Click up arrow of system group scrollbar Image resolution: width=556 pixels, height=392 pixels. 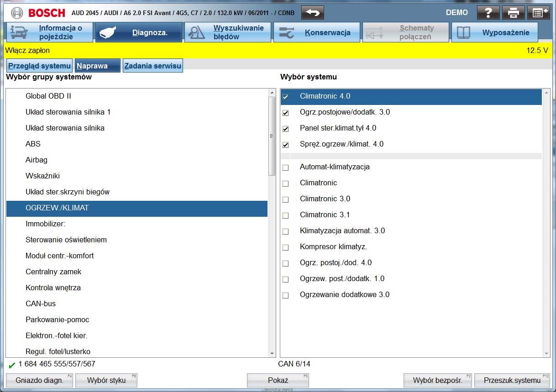click(x=272, y=93)
